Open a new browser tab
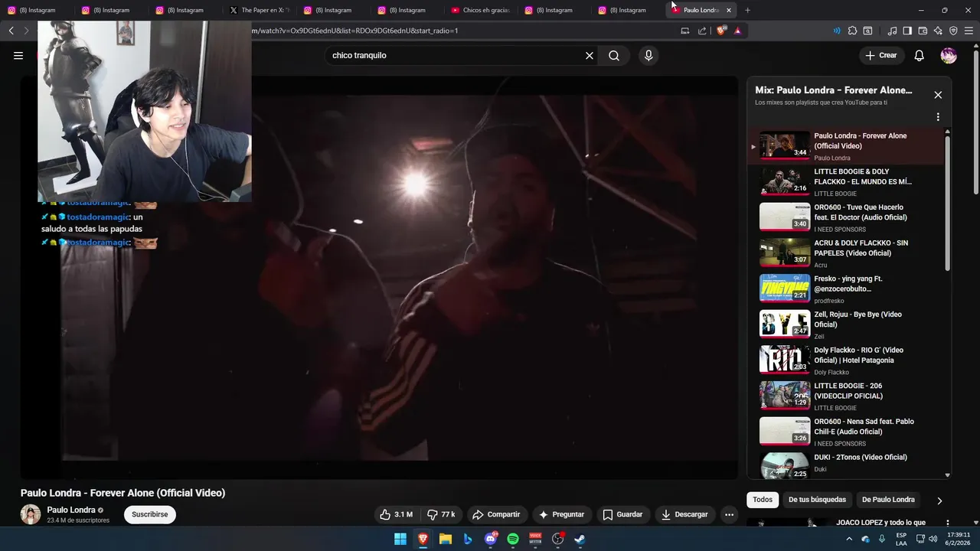Viewport: 980px width, 551px height. (747, 10)
